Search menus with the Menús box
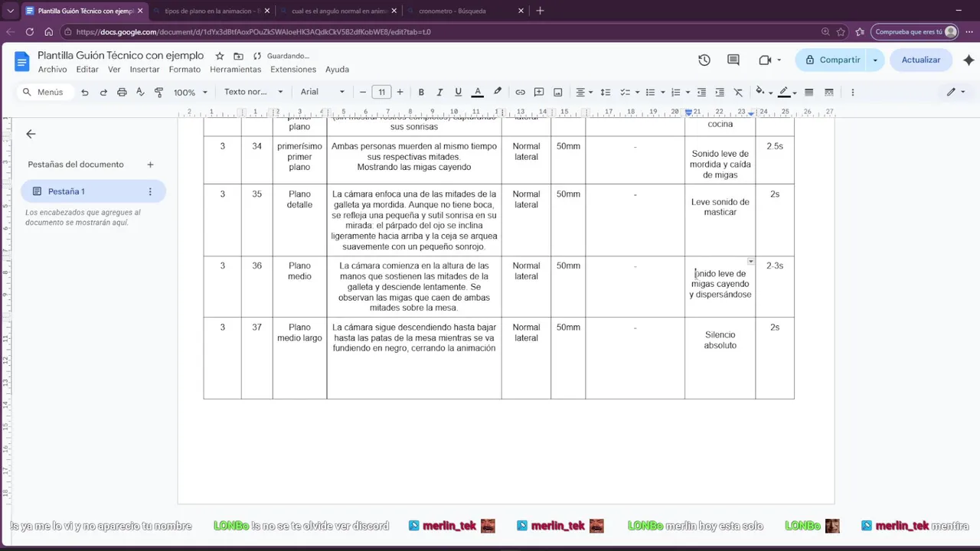 coord(44,92)
